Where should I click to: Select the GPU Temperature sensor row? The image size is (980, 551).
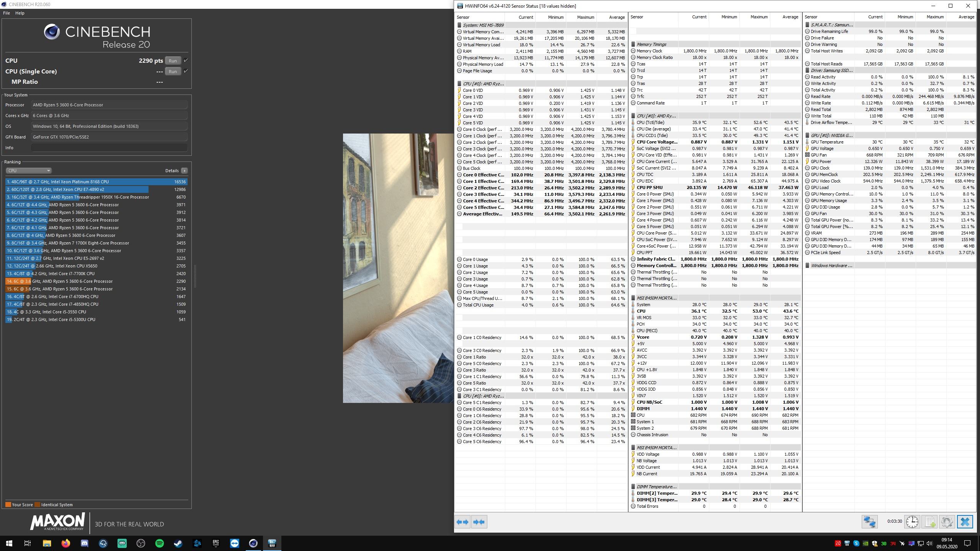pos(890,142)
